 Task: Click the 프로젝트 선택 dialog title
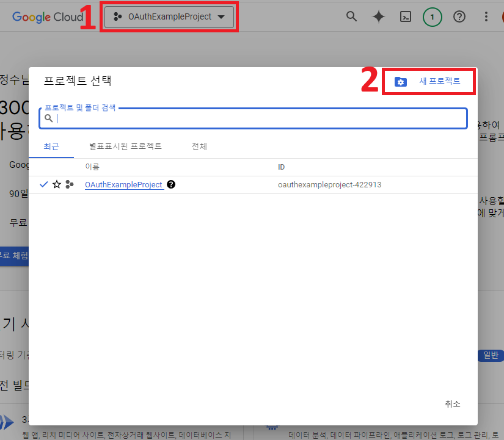(78, 81)
